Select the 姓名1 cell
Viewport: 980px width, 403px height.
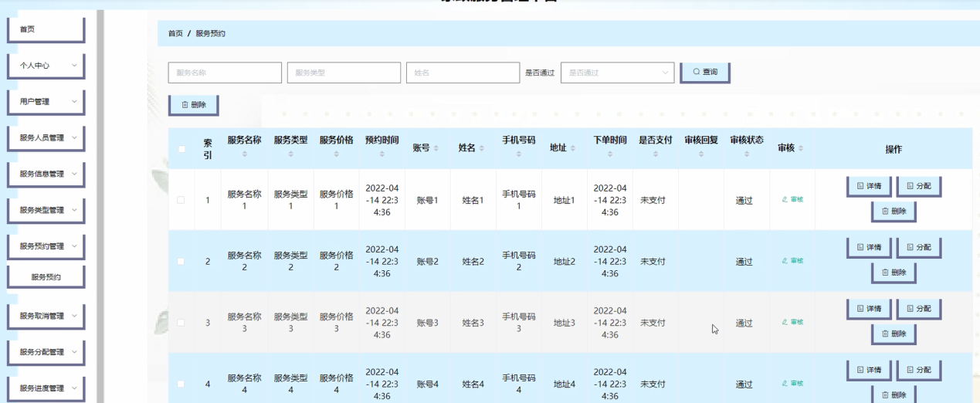(x=473, y=200)
